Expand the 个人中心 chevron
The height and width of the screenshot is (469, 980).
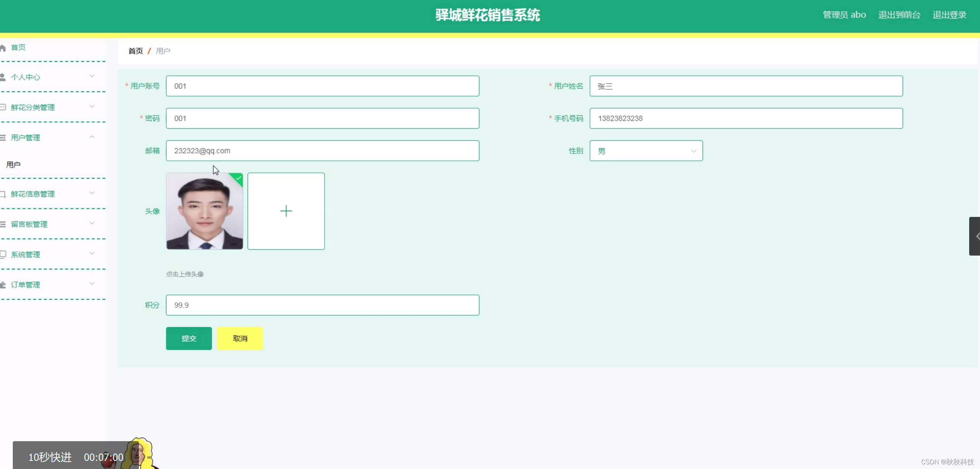92,76
